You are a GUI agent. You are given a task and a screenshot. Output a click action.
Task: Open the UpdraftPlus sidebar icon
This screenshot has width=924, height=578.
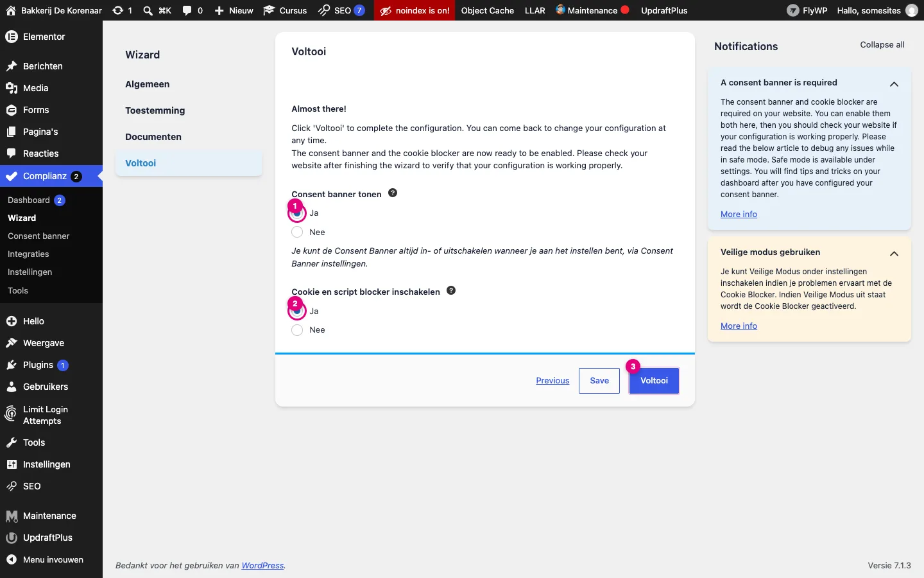(12, 538)
